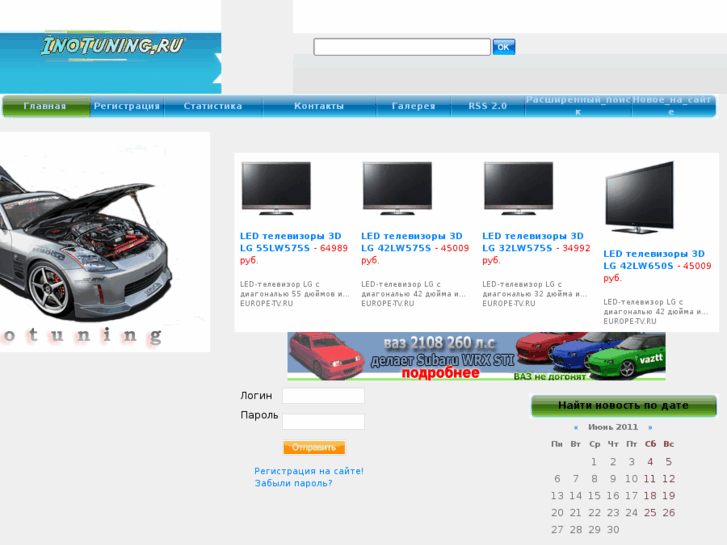This screenshot has width=727, height=545.
Task: Select June 5 in the calendar
Action: tap(669, 462)
